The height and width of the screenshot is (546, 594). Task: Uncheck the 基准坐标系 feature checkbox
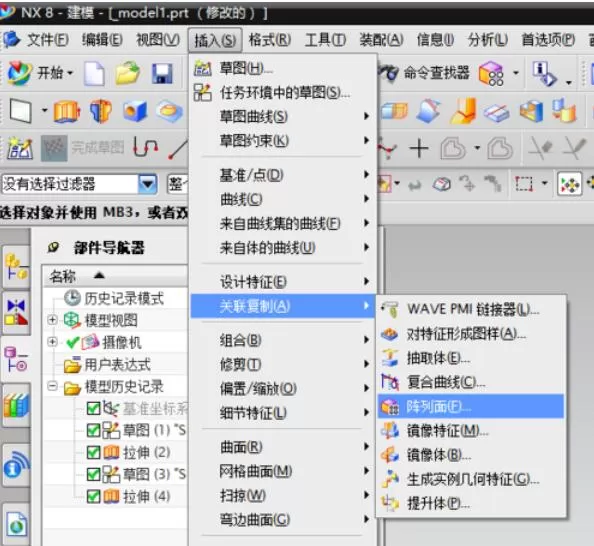[94, 408]
